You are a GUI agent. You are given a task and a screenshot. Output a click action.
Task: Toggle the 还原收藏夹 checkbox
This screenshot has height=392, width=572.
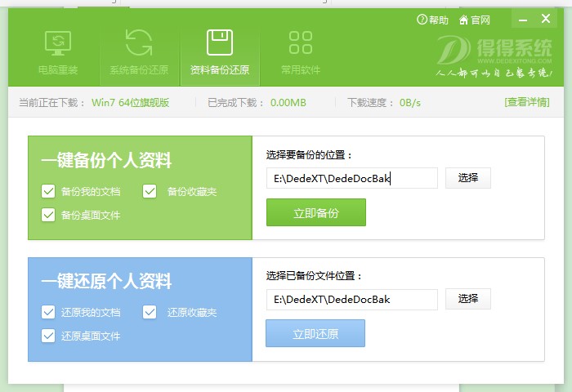[x=150, y=313]
